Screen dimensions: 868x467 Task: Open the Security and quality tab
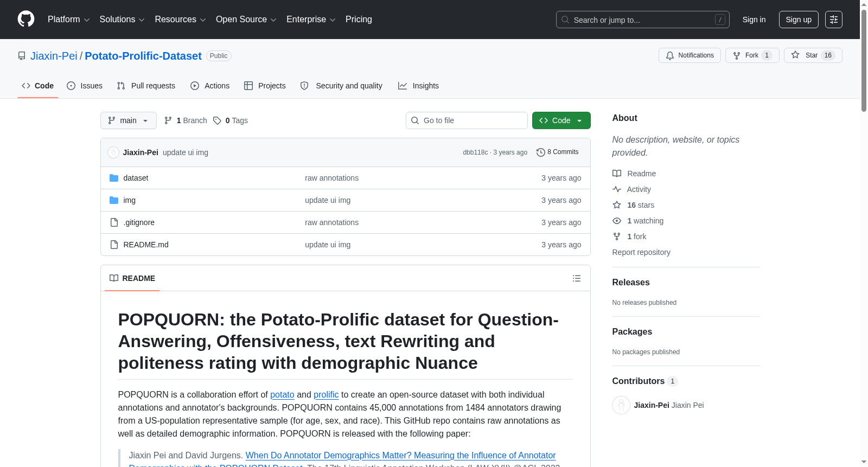pos(341,86)
